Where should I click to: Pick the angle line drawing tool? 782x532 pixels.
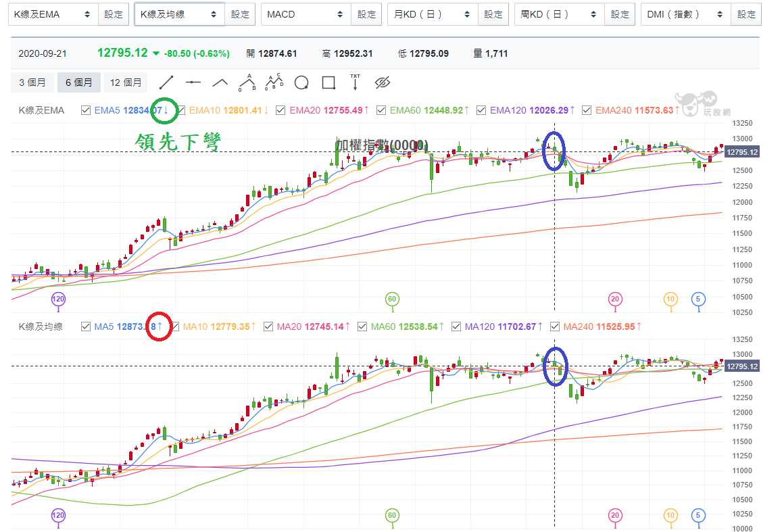(219, 82)
